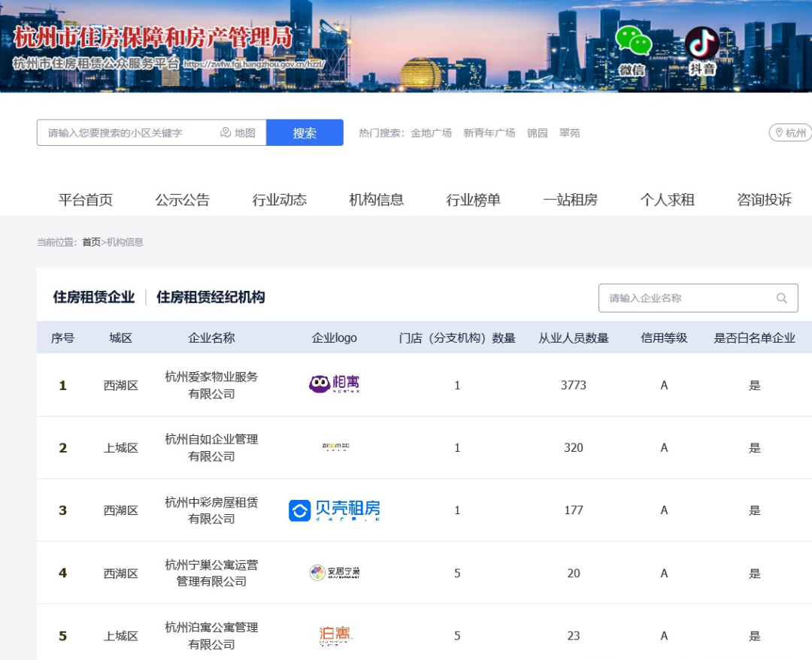
Task: Open the Douyin (抖音) icon in banner
Action: click(701, 44)
